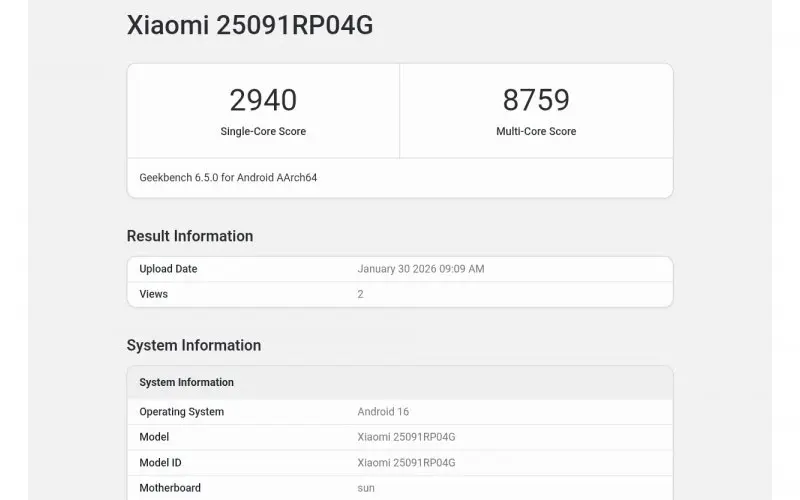Viewport: 800px width, 500px height.
Task: Select the Android 16 value
Action: tap(383, 412)
